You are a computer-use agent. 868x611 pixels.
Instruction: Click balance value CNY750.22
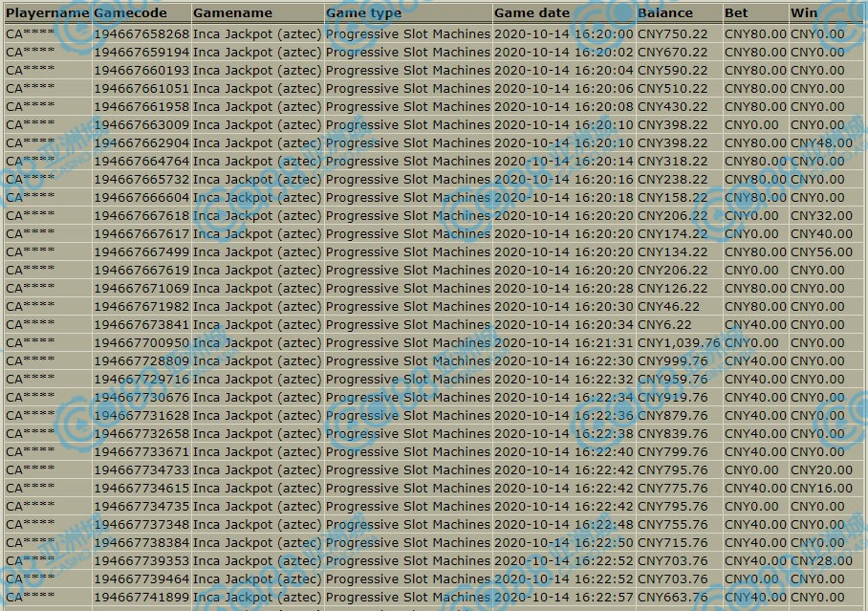673,34
